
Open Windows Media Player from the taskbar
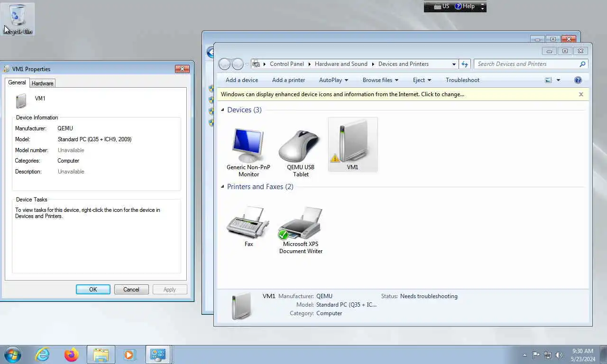click(x=129, y=355)
